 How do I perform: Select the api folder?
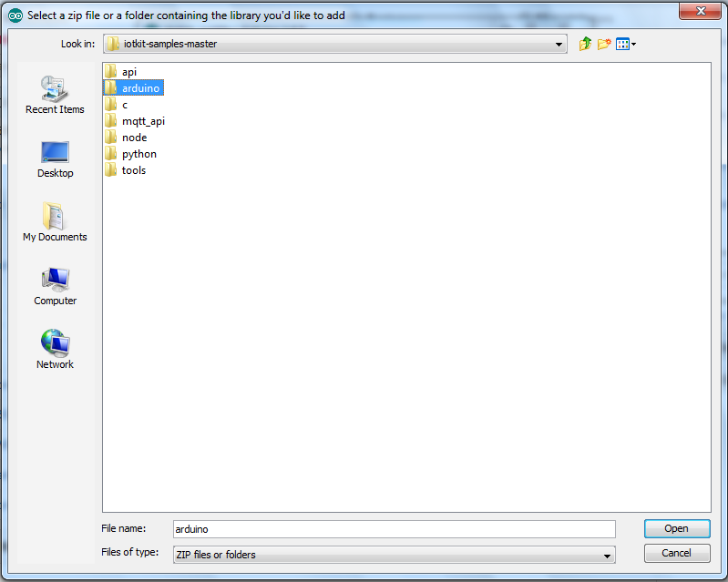click(120, 72)
